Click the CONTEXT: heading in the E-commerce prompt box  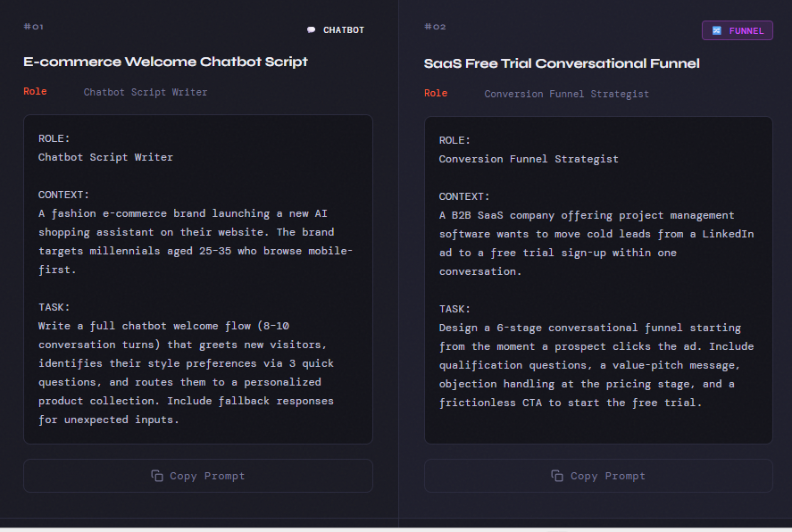tap(64, 195)
